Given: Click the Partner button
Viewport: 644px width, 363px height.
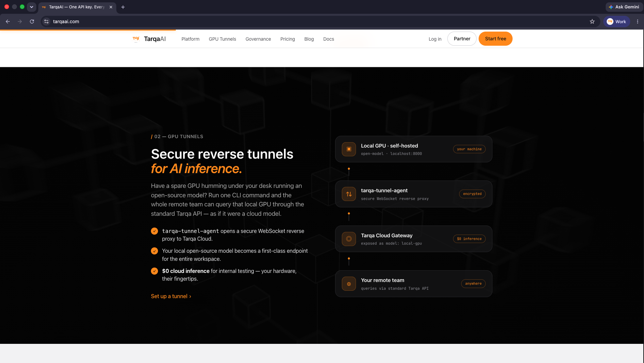Looking at the screenshot, I should click(x=462, y=39).
